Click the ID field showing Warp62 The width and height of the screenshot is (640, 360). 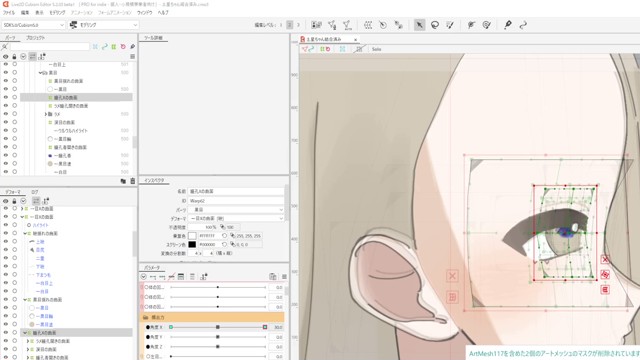coord(236,200)
